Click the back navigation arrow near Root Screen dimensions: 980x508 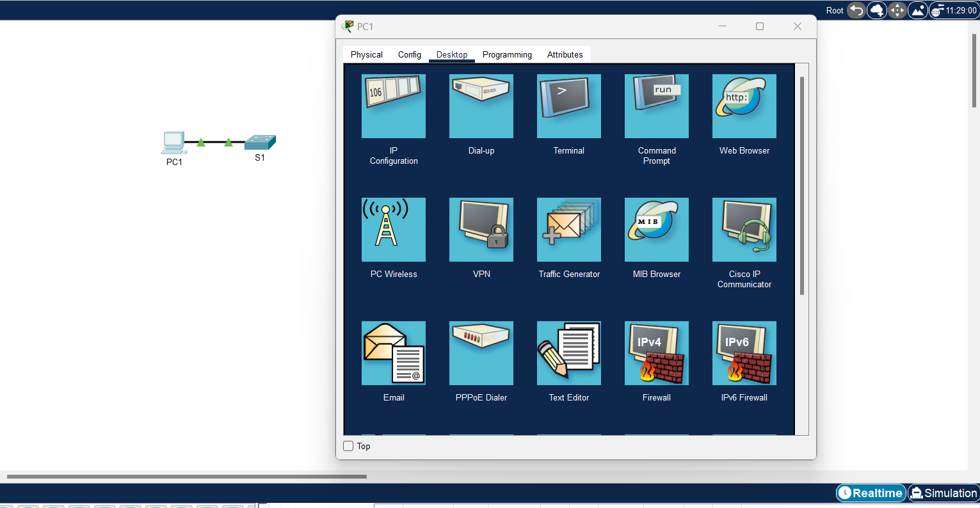856,10
